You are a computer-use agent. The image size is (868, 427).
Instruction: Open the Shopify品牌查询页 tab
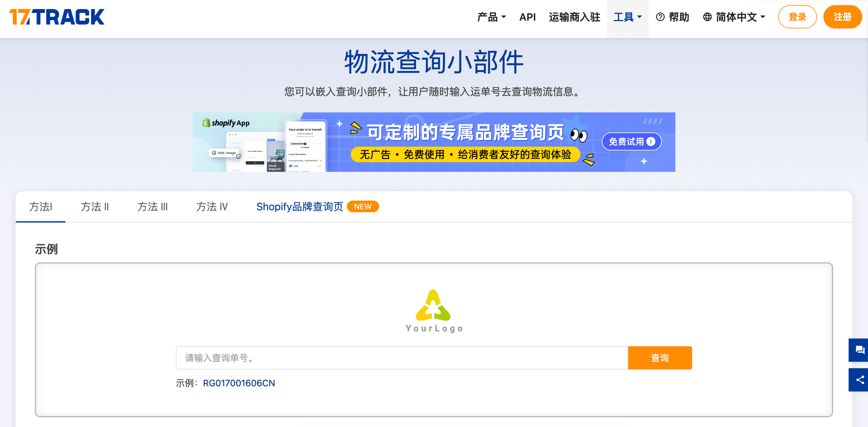pos(317,207)
